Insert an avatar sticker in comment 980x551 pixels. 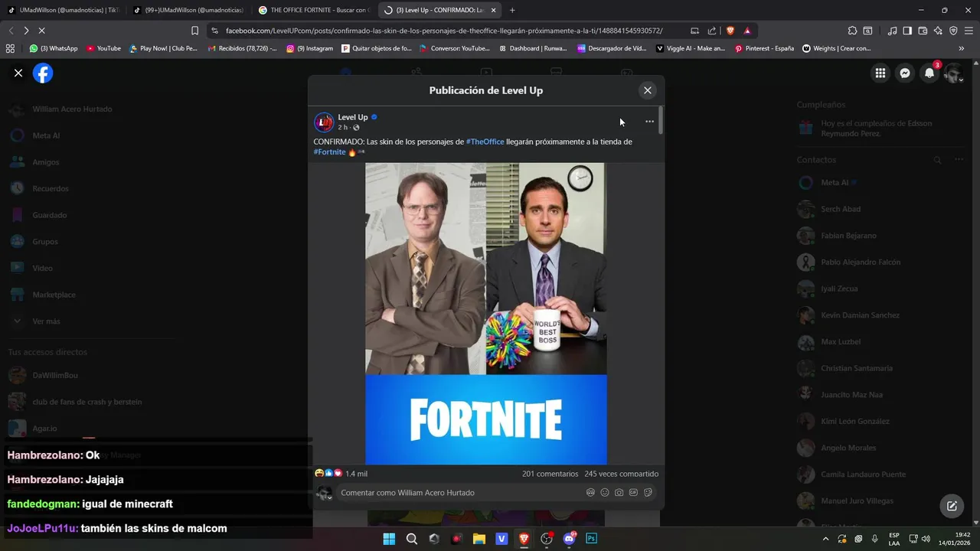(x=590, y=493)
